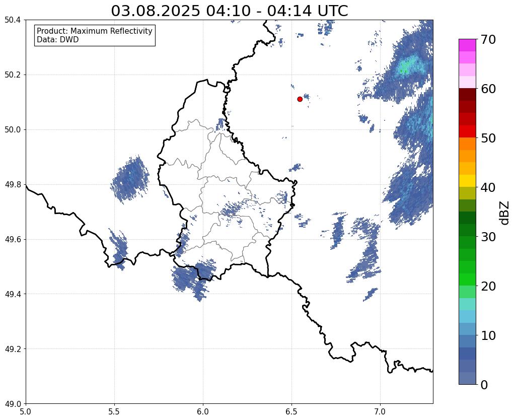Click the 40 colorbar tick label

tap(488, 187)
